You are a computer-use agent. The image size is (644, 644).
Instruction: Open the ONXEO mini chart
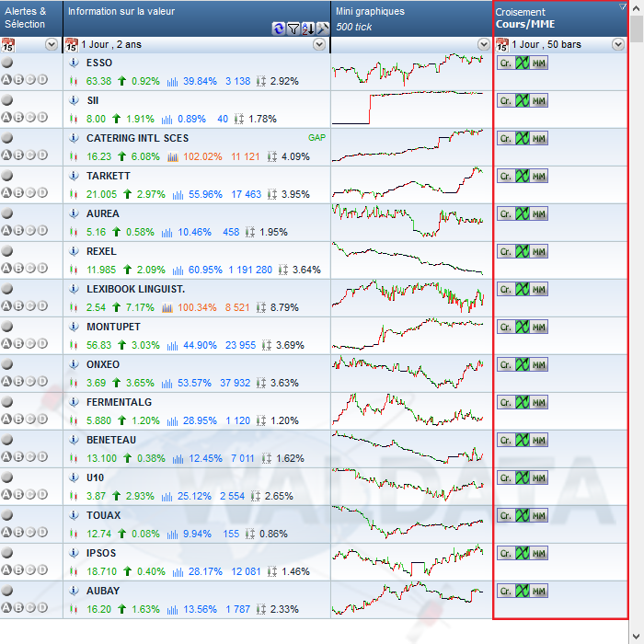click(408, 373)
